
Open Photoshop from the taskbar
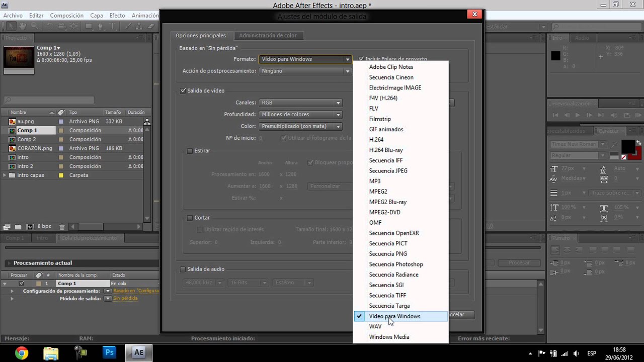[x=109, y=352]
